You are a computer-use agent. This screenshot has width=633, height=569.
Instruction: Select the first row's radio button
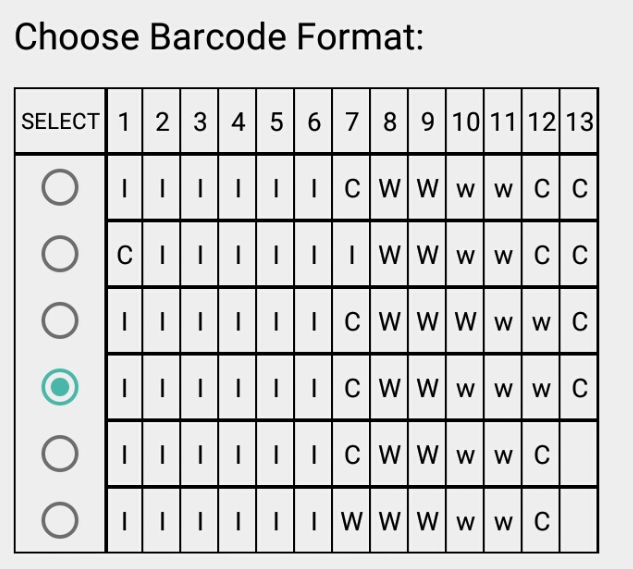[61, 187]
